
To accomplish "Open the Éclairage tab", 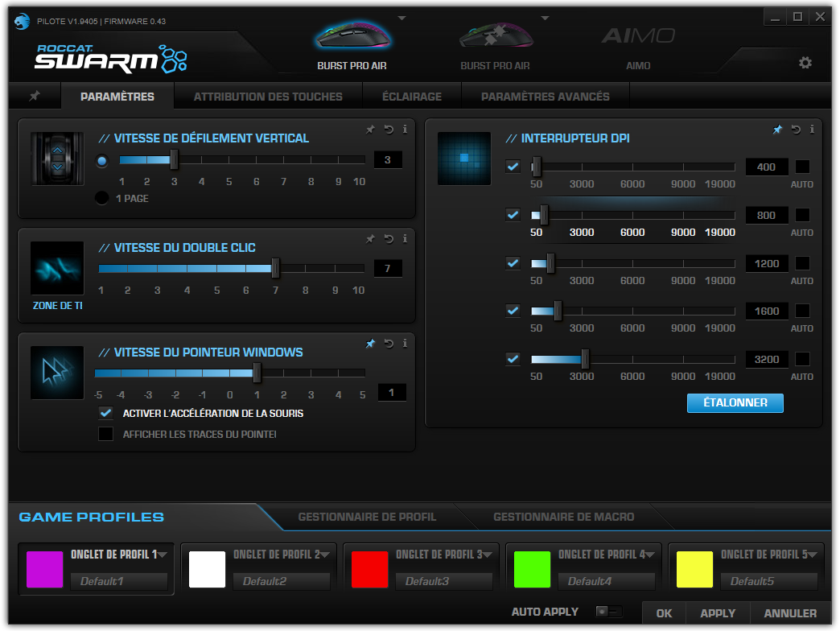I will pos(411,97).
